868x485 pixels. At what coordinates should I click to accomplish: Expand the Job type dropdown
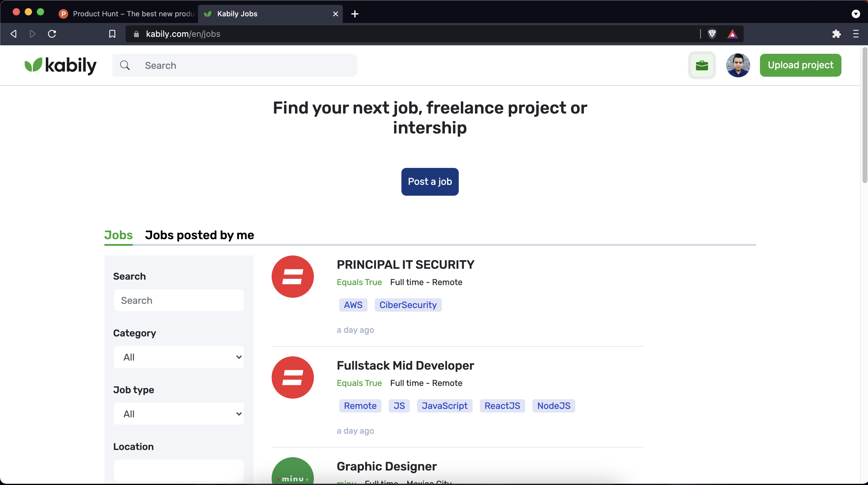pyautogui.click(x=179, y=413)
